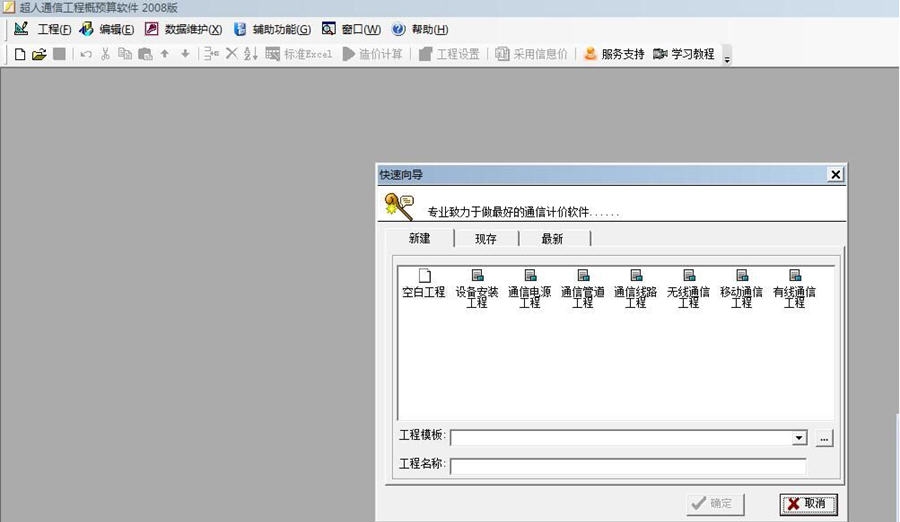Open 服务支持 in the toolbar

[614, 54]
